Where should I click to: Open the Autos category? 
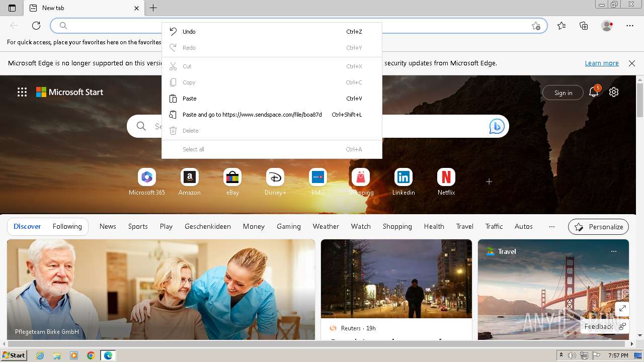pyautogui.click(x=524, y=226)
